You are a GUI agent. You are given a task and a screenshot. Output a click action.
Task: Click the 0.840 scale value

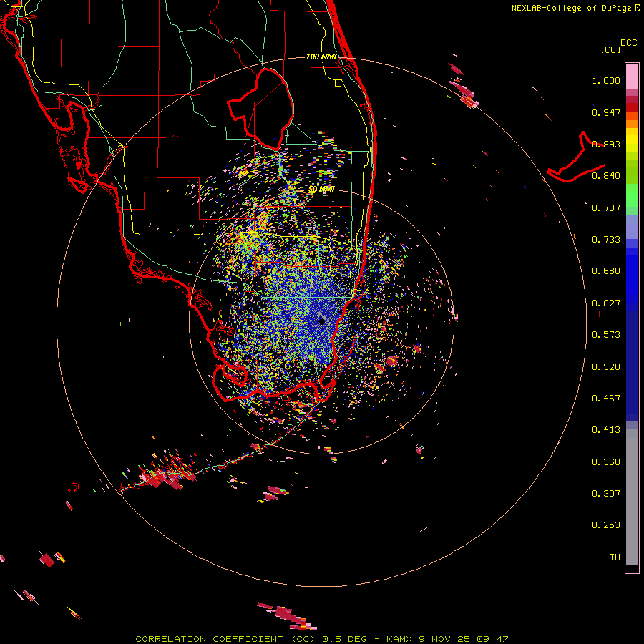point(606,176)
